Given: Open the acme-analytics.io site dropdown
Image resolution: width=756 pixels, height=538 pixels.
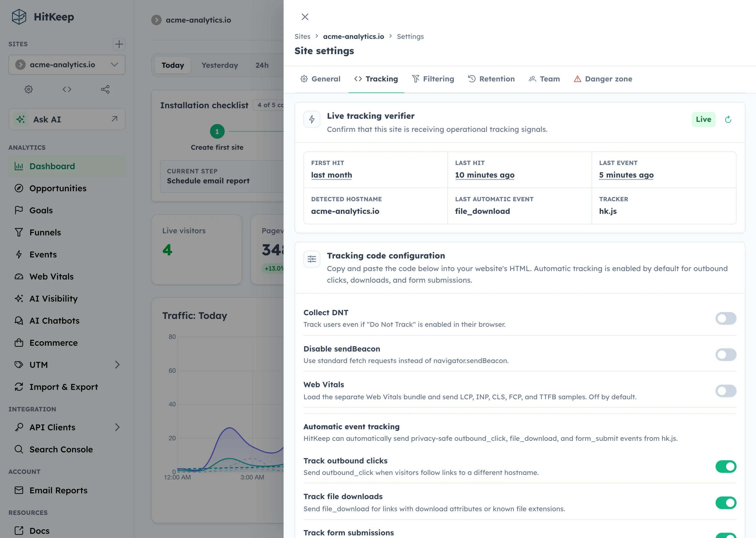Looking at the screenshot, I should tap(67, 65).
